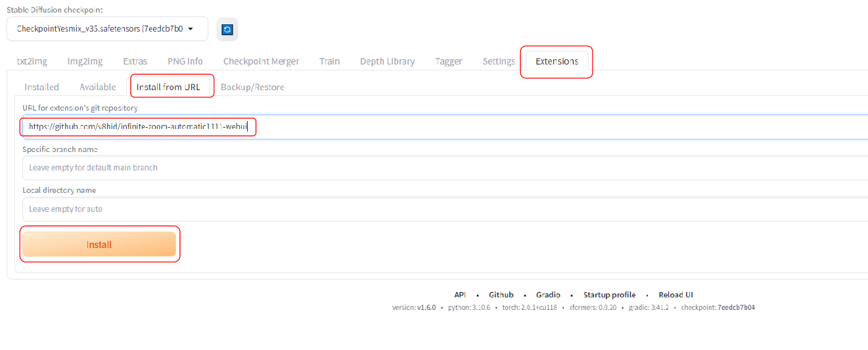868x350 pixels.
Task: Go to the Extras tab
Action: pos(135,61)
